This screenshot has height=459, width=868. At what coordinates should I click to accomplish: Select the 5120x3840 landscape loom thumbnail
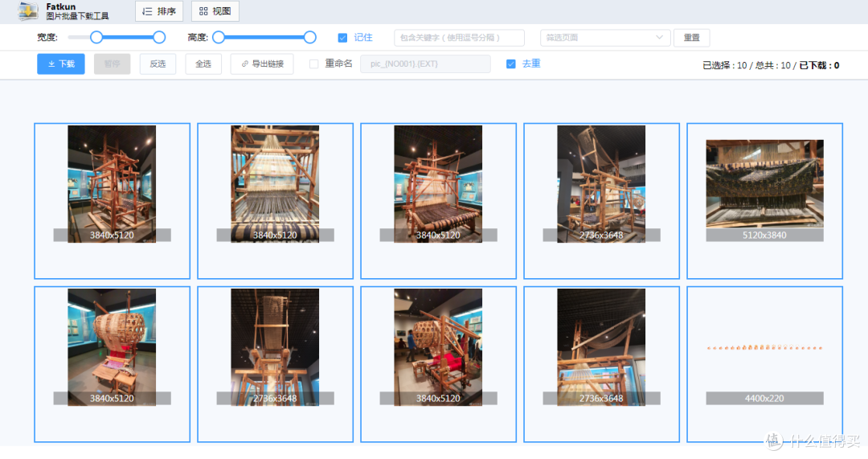(x=764, y=184)
